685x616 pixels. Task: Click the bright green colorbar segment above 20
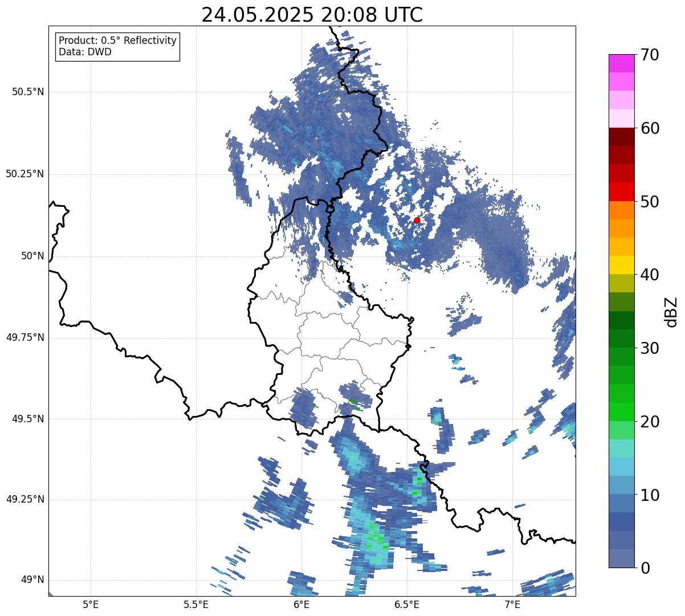[x=622, y=411]
